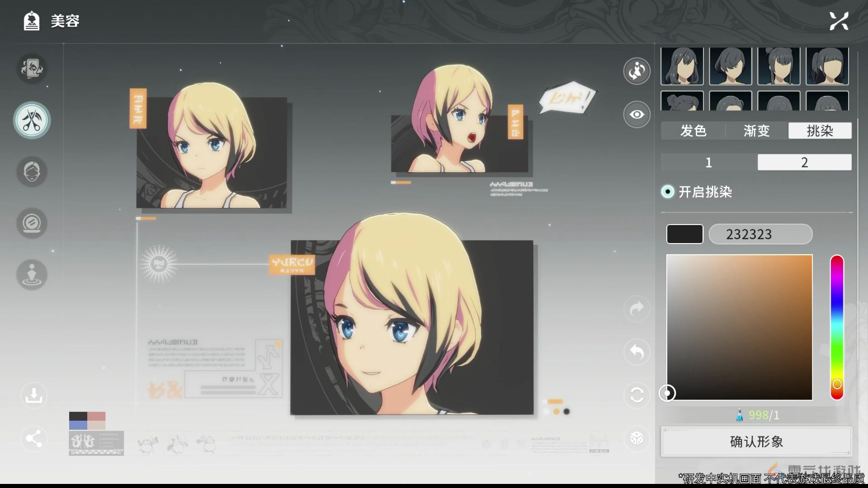Click the share icon at bottom left
This screenshot has height=488, width=868.
tap(33, 438)
